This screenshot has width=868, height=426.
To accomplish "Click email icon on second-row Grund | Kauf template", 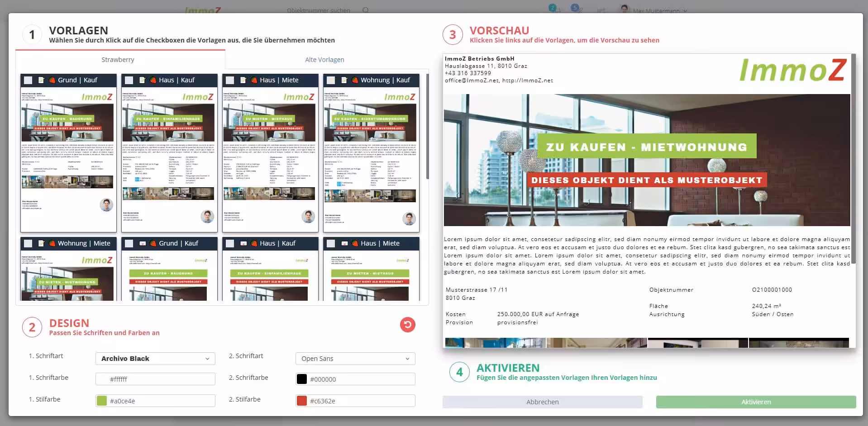I will coord(143,243).
